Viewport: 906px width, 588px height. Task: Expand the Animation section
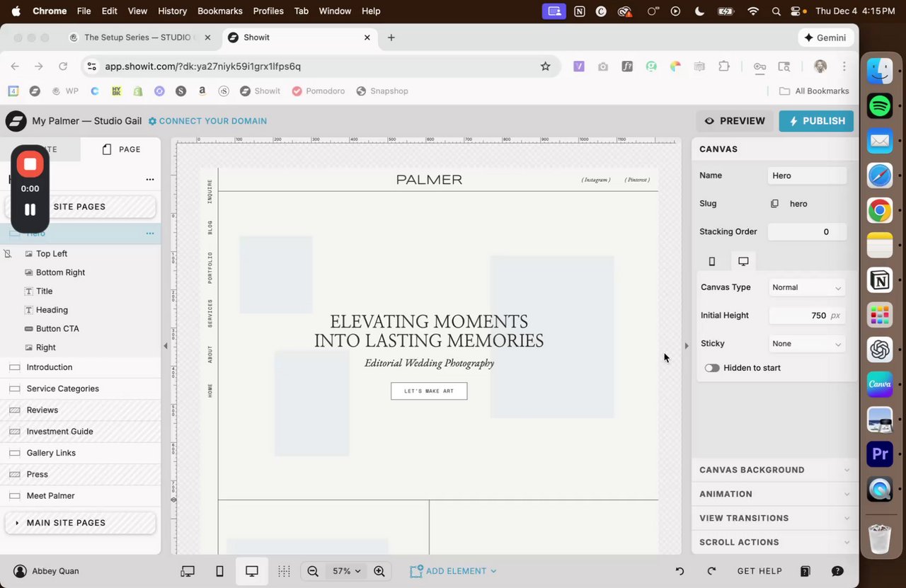coord(774,494)
